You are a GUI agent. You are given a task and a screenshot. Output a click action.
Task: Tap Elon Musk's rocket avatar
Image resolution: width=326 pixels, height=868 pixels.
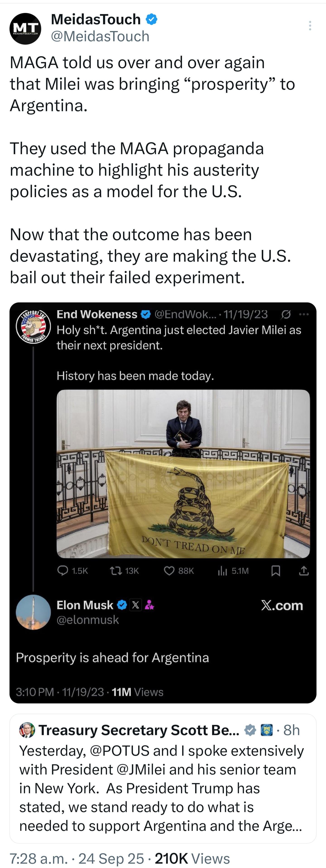coord(33,612)
